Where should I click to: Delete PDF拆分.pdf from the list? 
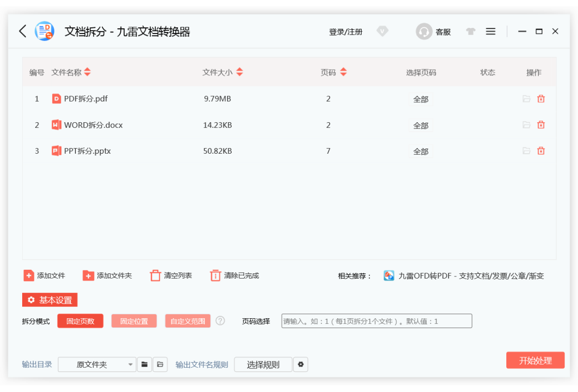pyautogui.click(x=541, y=99)
